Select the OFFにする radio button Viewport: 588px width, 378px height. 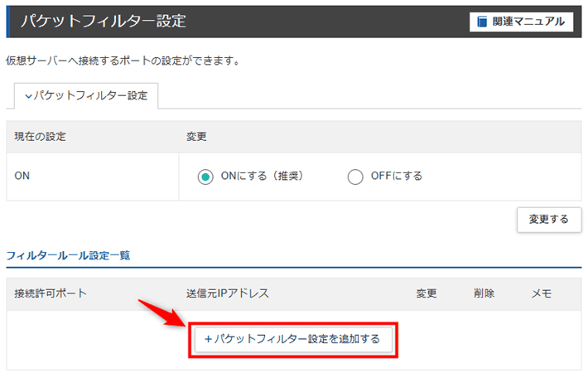(x=355, y=177)
